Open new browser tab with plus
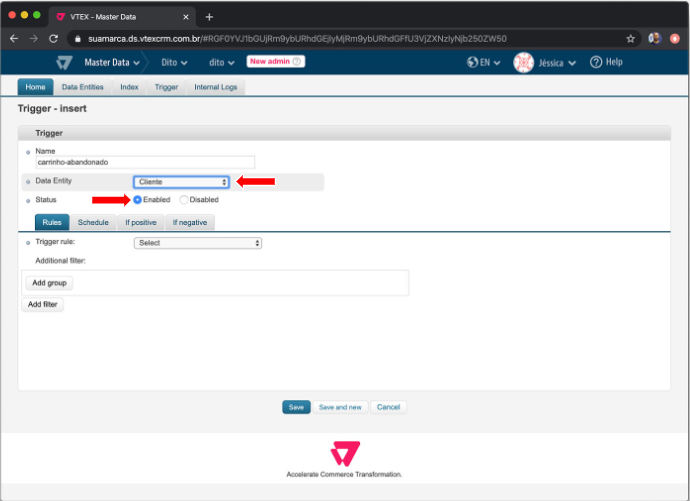 coord(209,17)
